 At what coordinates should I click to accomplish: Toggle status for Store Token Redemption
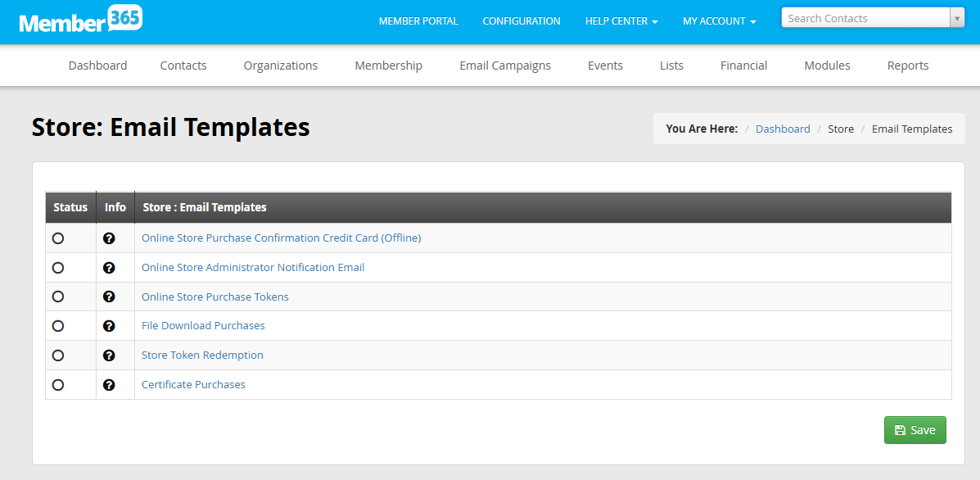point(58,355)
